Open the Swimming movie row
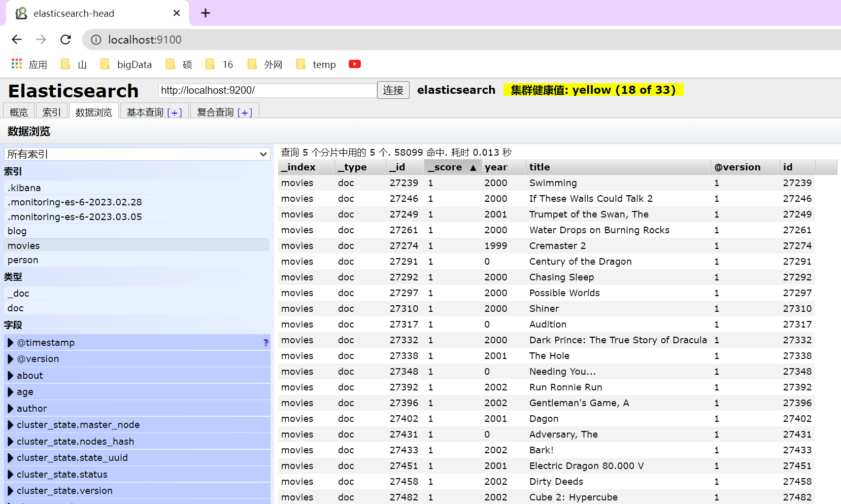 [x=547, y=183]
